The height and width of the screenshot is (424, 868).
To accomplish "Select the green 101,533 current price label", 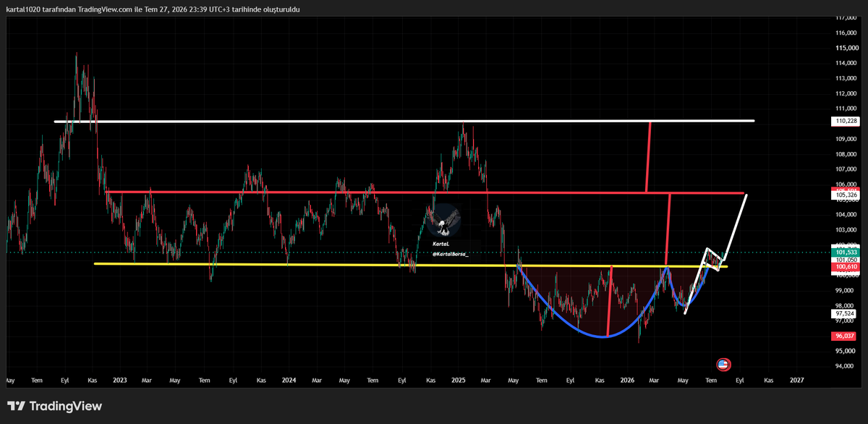I will (846, 252).
